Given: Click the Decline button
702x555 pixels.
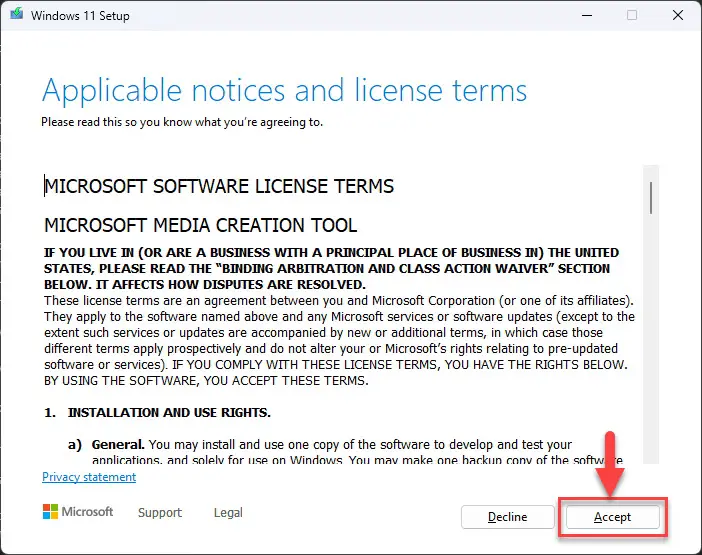Looking at the screenshot, I should (508, 517).
